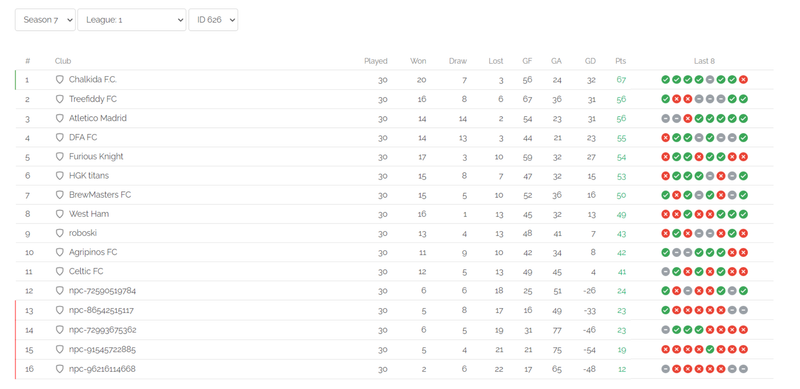Click the shield icon beside npc-96216114668

coord(60,369)
